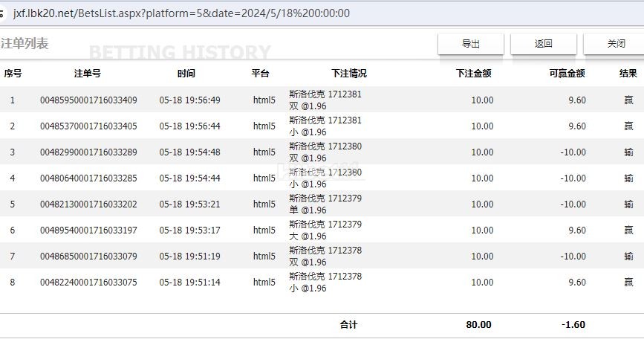This screenshot has height=342, width=644.
Task: Click bet detail 斯洛伐克 1712378 双 @1.96
Action: pyautogui.click(x=325, y=256)
